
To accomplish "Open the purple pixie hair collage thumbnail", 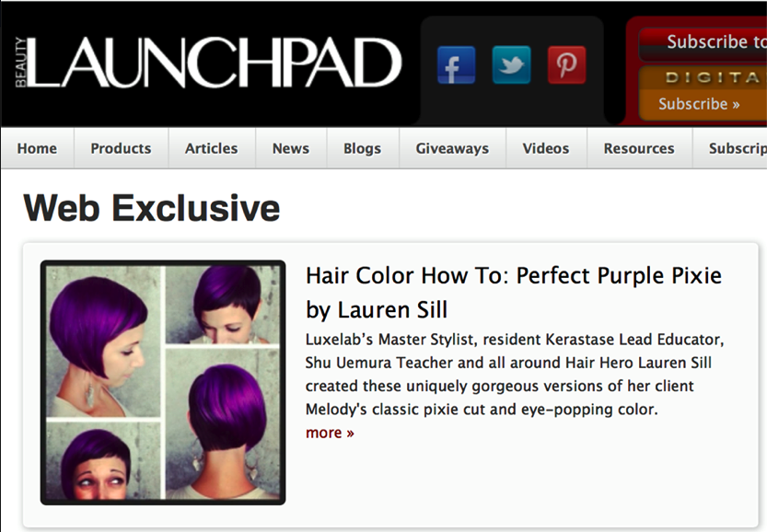I will [x=163, y=382].
